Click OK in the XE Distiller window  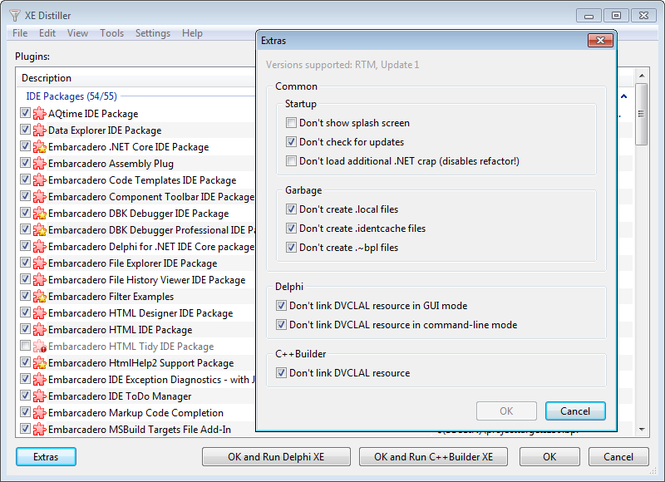pos(549,457)
